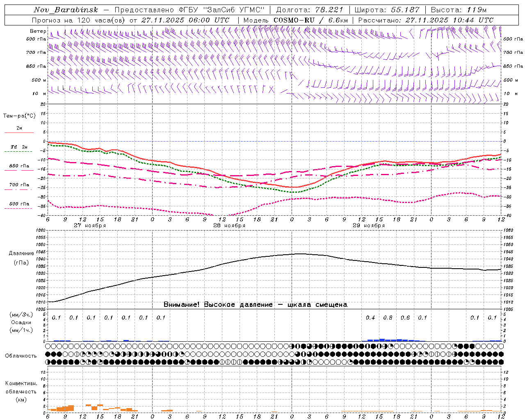Click the 'Ветер' wind panel label

tap(38, 31)
